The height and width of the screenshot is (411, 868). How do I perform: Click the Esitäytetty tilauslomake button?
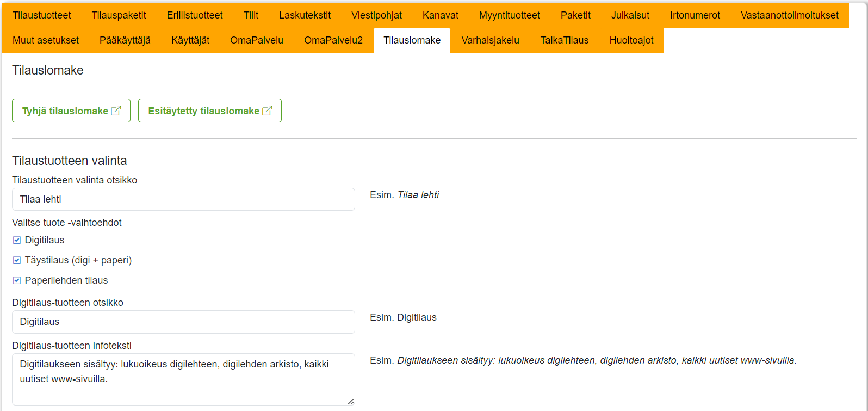(x=210, y=111)
